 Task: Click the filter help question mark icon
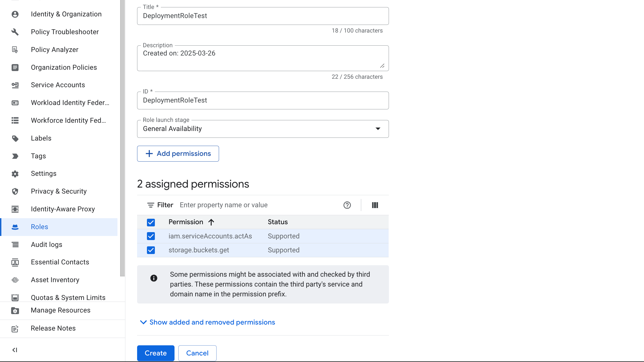(347, 205)
